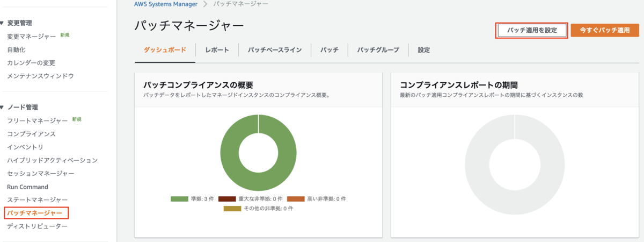
Task: Open Run Command in the sidebar
Action: 27,187
